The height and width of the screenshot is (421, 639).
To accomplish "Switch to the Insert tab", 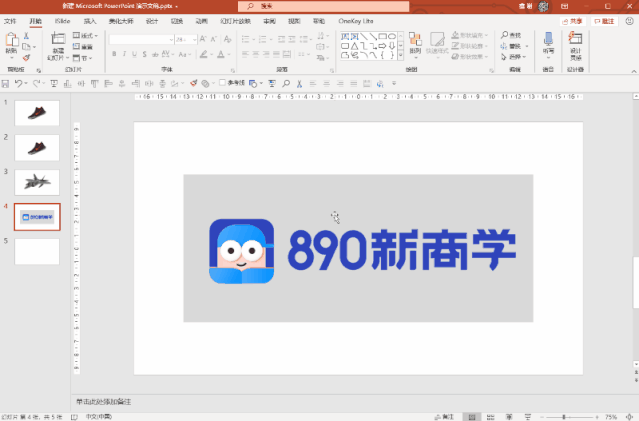I will [x=90, y=21].
